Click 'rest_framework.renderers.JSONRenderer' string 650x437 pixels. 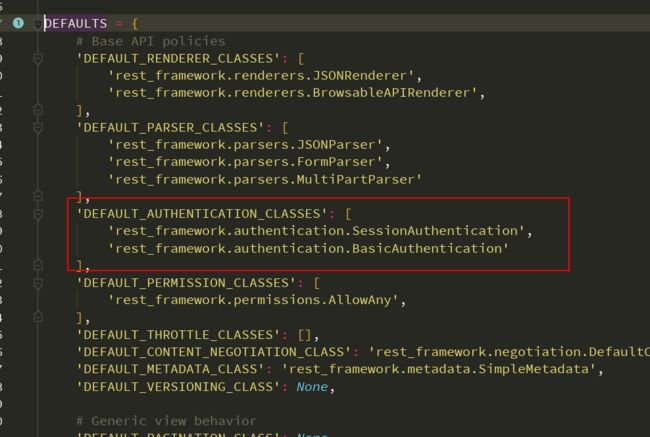coord(261,76)
